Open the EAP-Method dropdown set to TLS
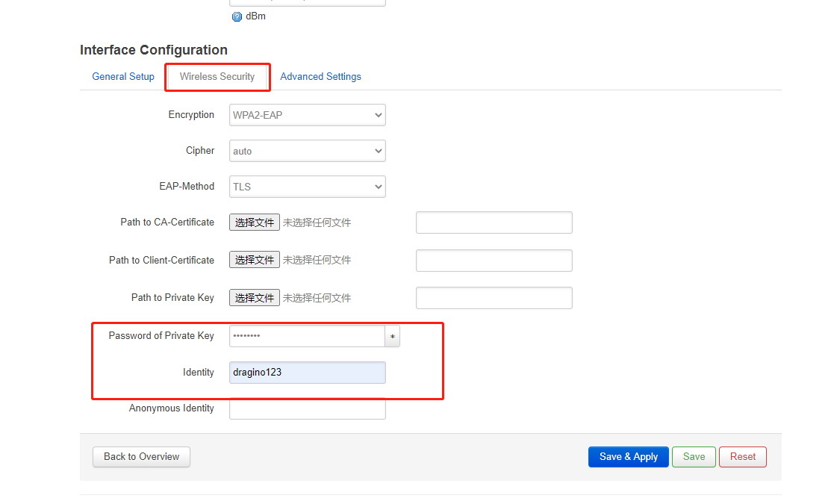 (x=308, y=187)
